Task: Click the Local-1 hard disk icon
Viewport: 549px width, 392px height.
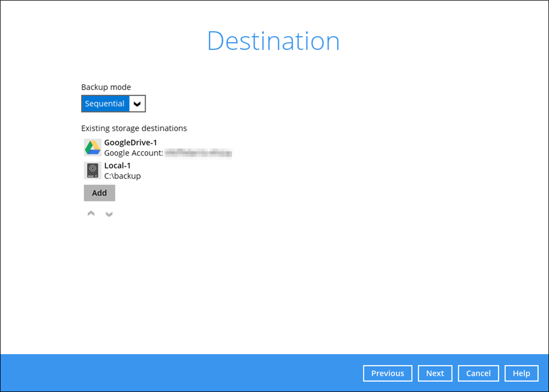Action: [x=92, y=171]
